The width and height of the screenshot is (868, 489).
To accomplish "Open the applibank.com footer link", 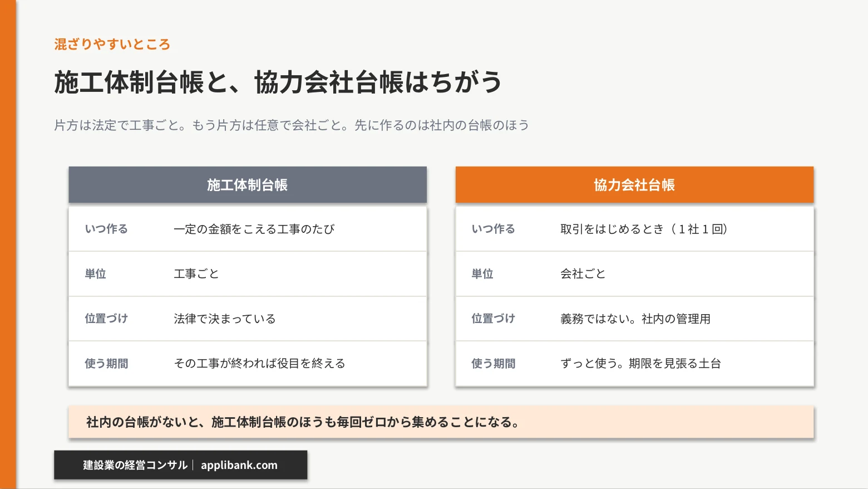I will click(239, 465).
